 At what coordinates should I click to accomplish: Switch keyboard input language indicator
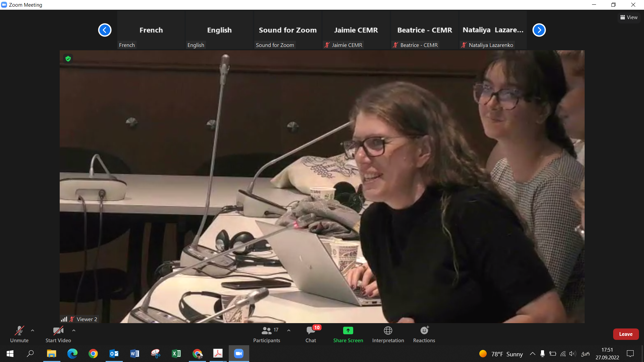tap(585, 354)
